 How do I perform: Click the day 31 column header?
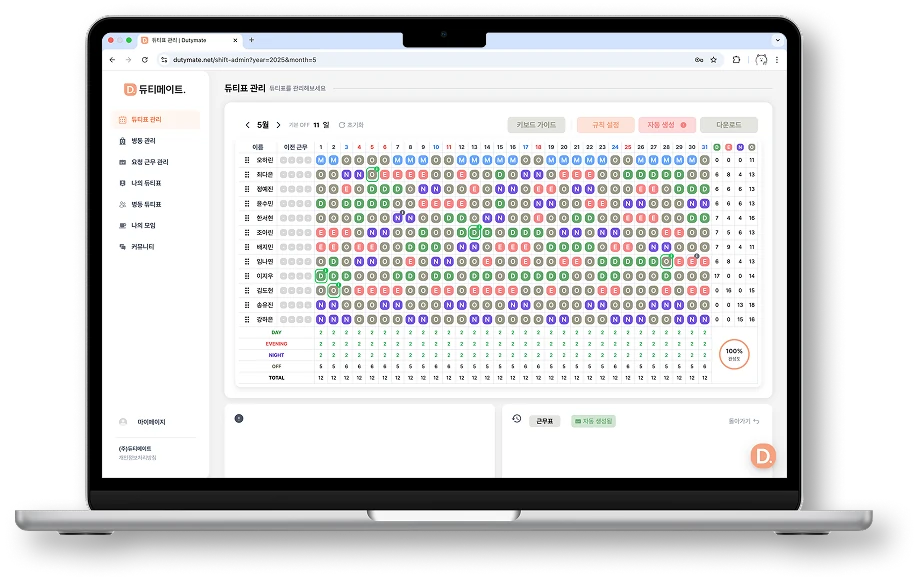click(x=704, y=147)
